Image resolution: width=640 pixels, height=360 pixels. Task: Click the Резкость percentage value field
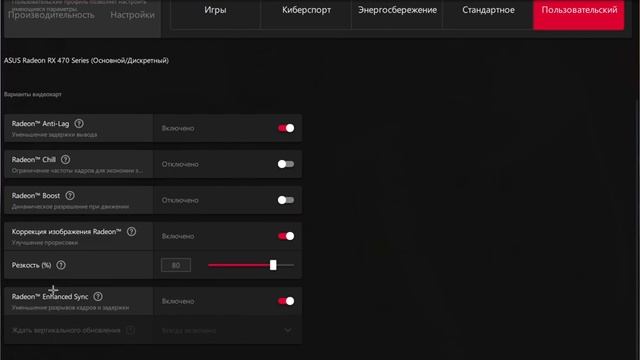(176, 265)
